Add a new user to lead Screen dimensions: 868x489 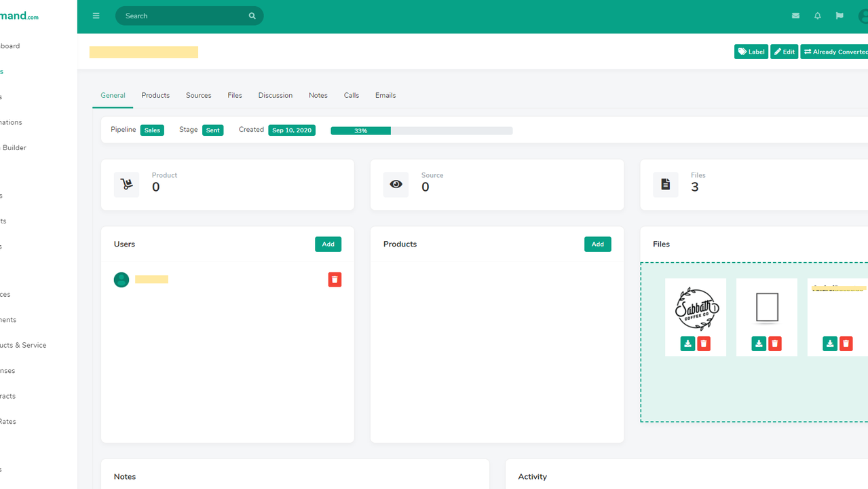click(328, 244)
